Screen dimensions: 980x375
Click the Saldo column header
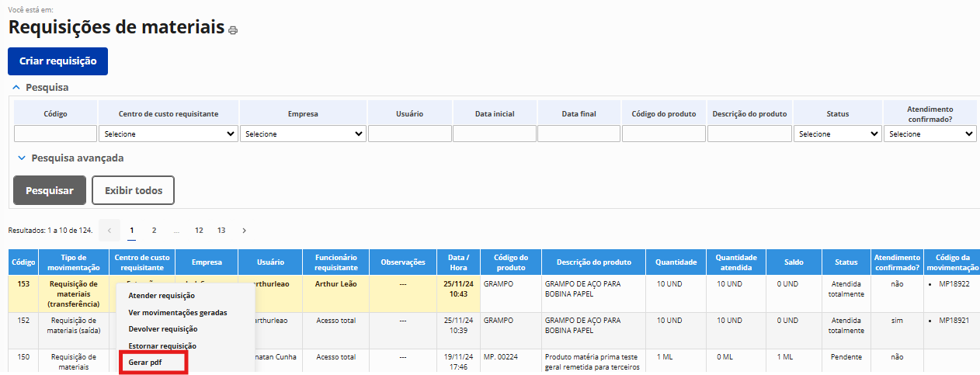794,262
